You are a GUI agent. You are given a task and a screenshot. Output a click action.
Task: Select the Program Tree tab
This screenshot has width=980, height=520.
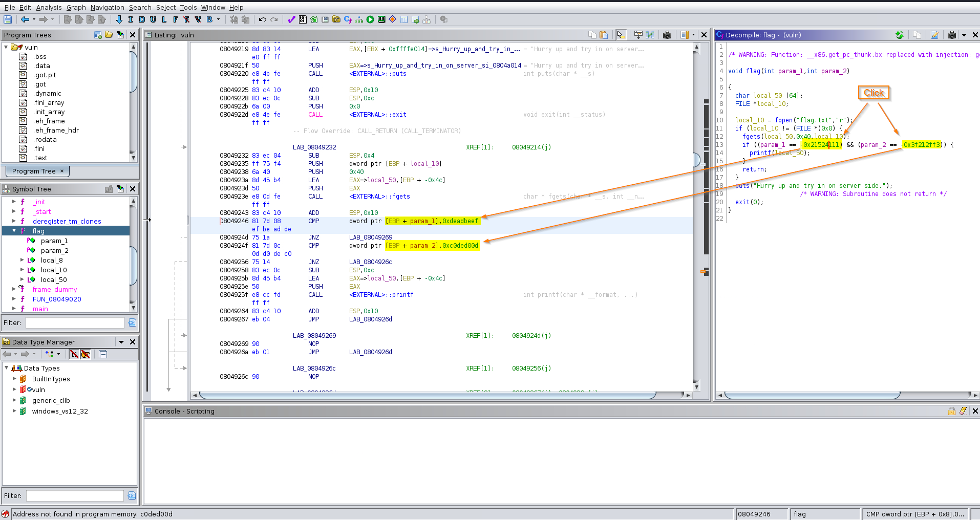[x=37, y=171]
